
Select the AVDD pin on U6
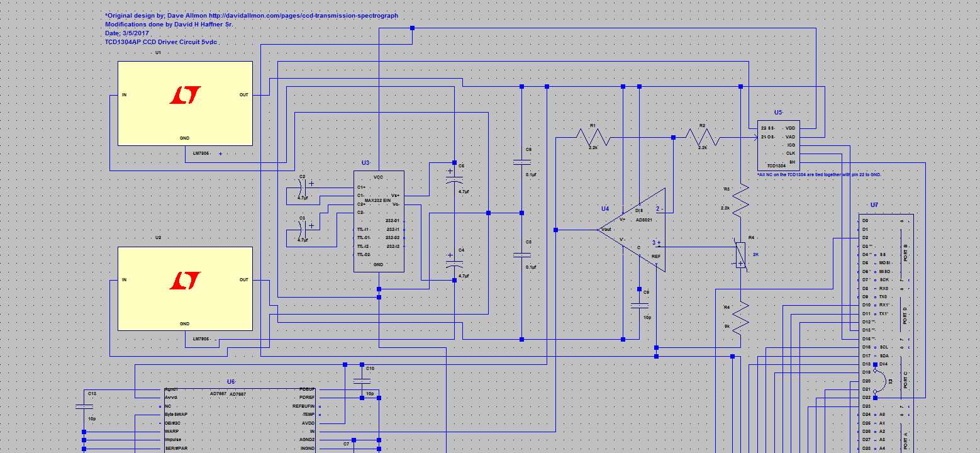[308, 423]
